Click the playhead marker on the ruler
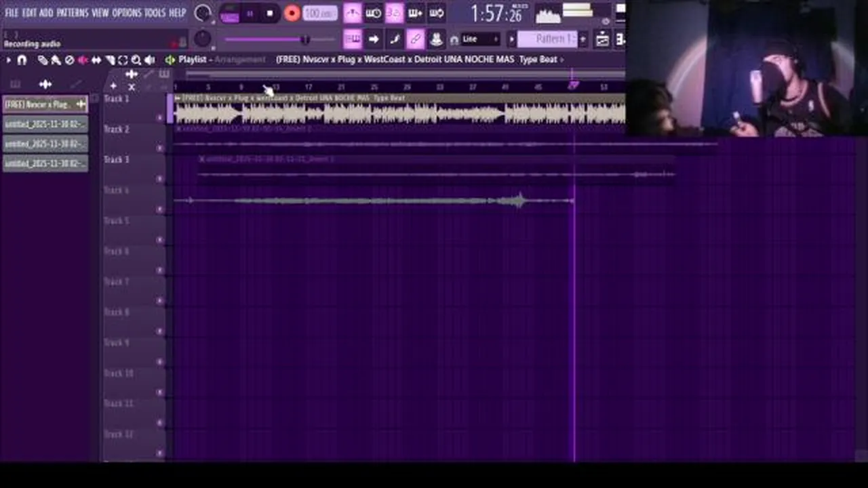This screenshot has width=868, height=488. click(574, 85)
